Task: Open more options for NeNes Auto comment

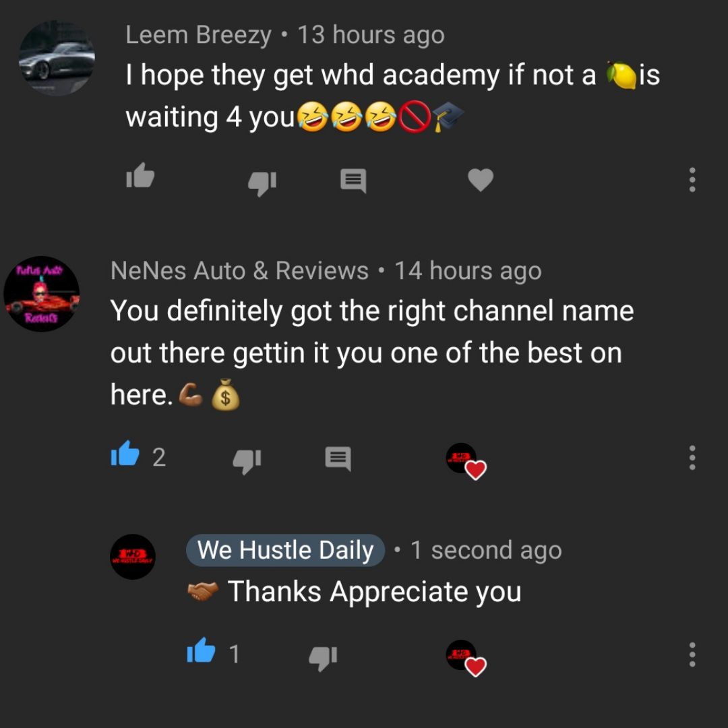Action: pos(692,458)
